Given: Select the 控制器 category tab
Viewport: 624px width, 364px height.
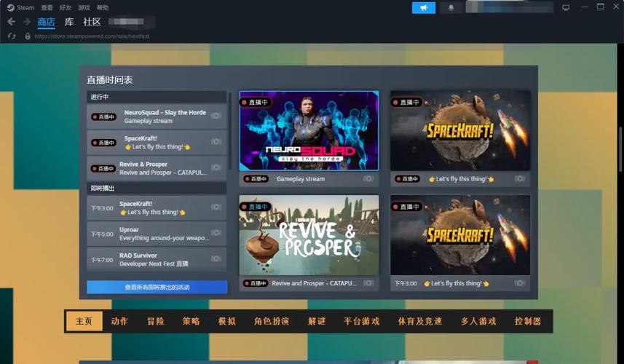Looking at the screenshot, I should (x=528, y=321).
